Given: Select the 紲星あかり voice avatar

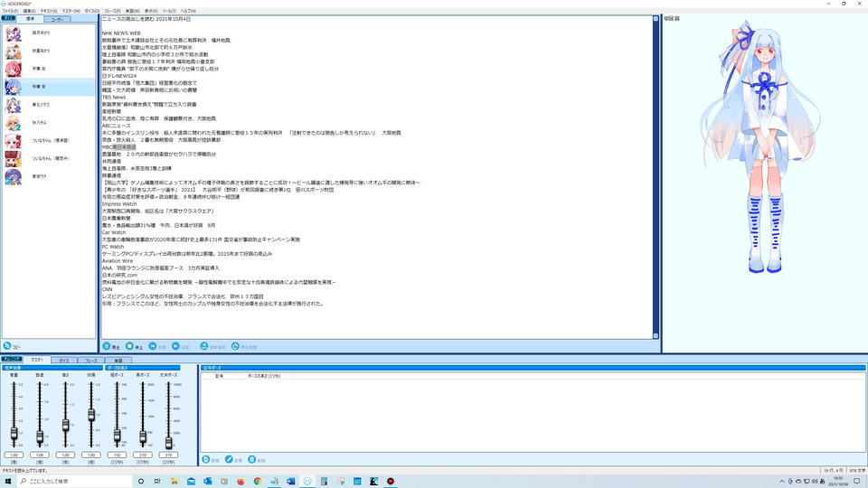Looking at the screenshot, I should (x=14, y=51).
